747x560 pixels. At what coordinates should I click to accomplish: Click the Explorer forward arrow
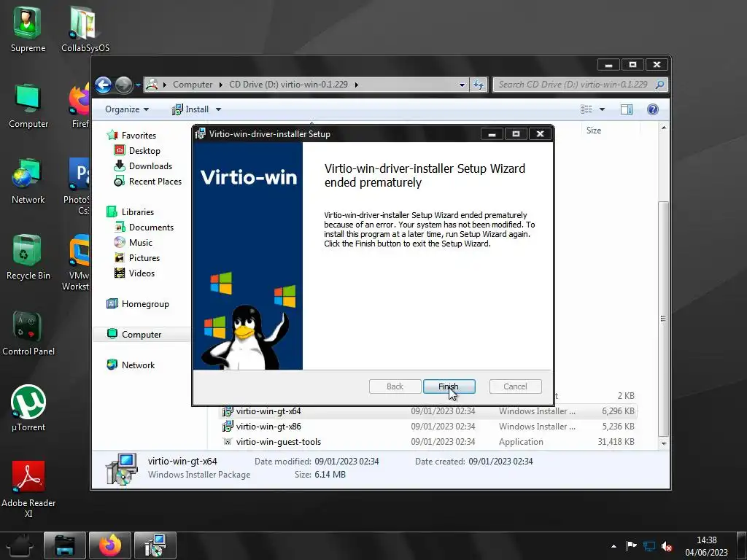coord(123,85)
